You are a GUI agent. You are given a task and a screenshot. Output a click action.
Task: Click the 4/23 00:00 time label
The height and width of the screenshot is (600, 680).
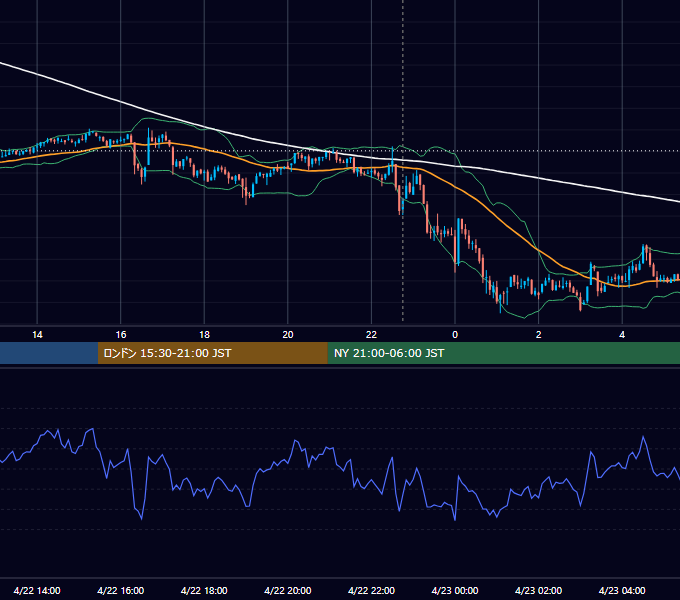point(455,590)
